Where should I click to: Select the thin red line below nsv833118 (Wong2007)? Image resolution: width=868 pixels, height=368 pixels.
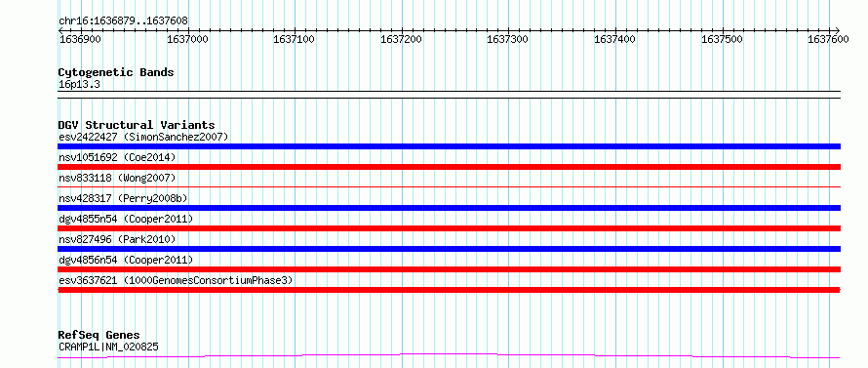point(449,187)
